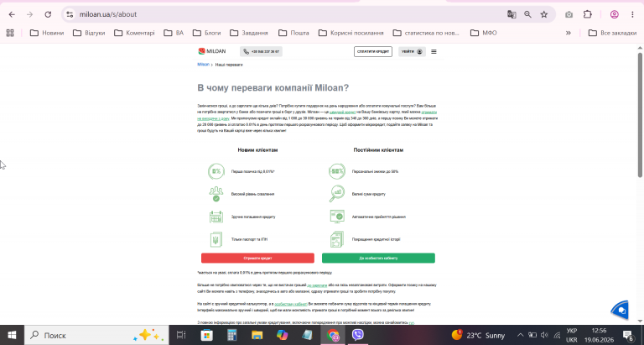Screen dimensions: 644x345
Task: Click the high approval people-with-checkmark icon
Action: tap(216, 194)
